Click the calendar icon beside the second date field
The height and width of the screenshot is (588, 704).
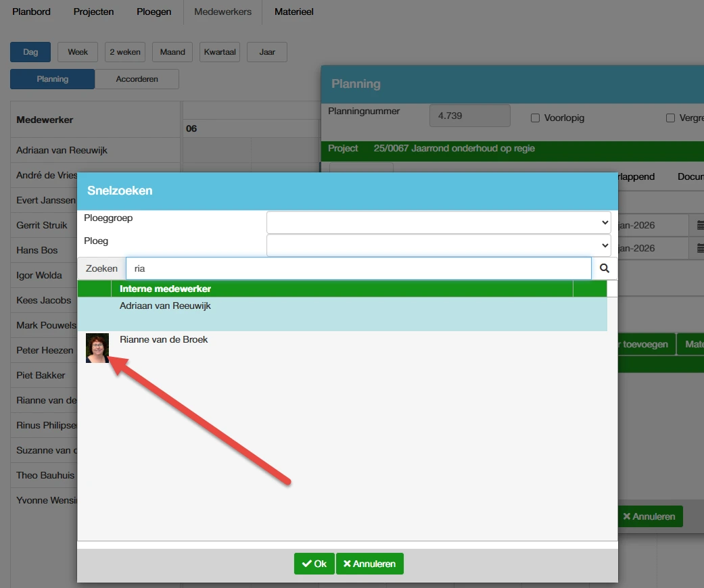(699, 248)
